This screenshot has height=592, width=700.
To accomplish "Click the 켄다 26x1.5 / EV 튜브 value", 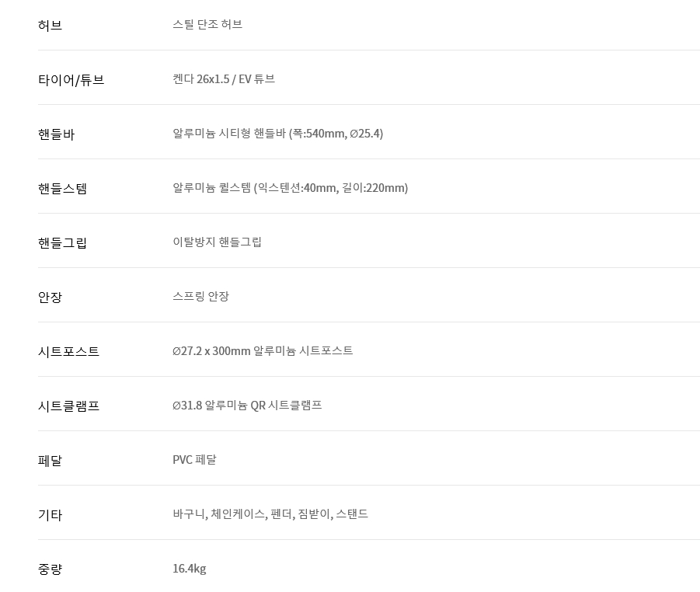I will coord(224,79).
